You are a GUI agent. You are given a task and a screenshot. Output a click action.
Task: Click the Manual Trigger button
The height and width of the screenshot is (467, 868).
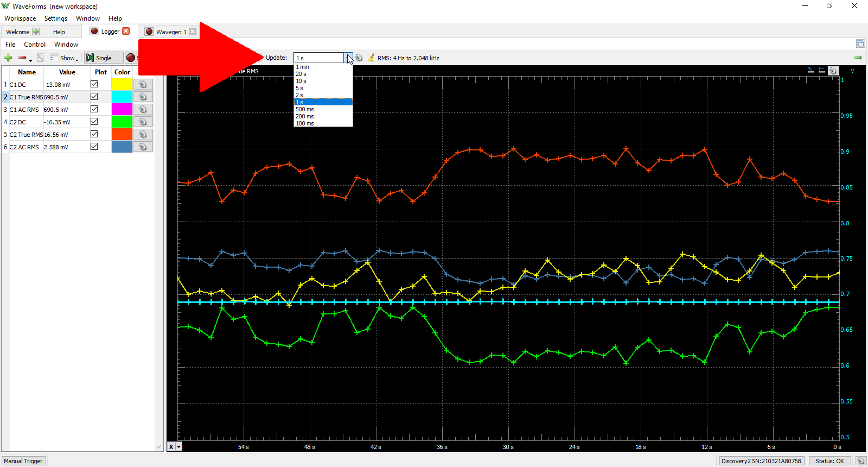point(23,461)
